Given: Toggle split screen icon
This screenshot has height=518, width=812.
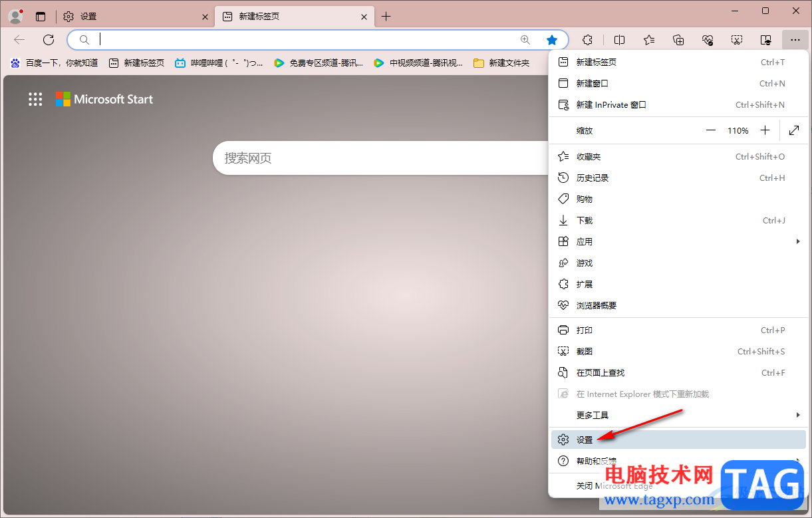Looking at the screenshot, I should pos(619,40).
